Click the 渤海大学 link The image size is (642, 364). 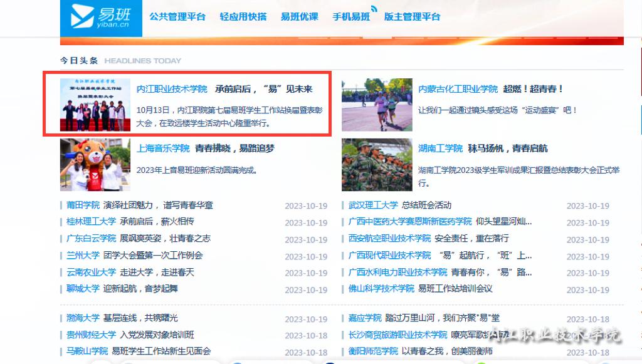click(x=83, y=318)
